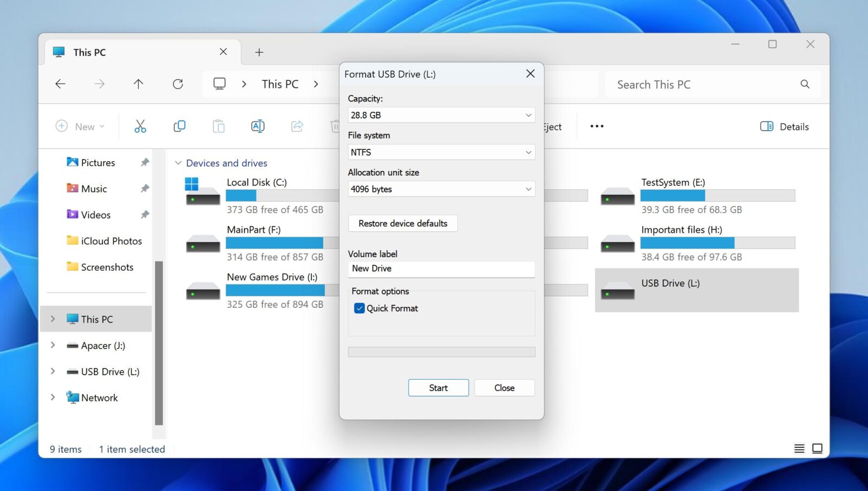
Task: Click the Copy icon in toolbar
Action: [179, 126]
